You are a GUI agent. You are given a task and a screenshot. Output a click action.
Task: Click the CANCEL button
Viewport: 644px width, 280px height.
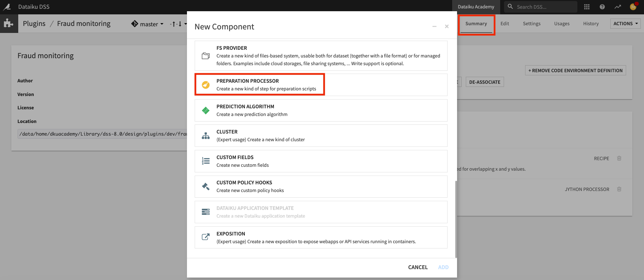[418, 267]
